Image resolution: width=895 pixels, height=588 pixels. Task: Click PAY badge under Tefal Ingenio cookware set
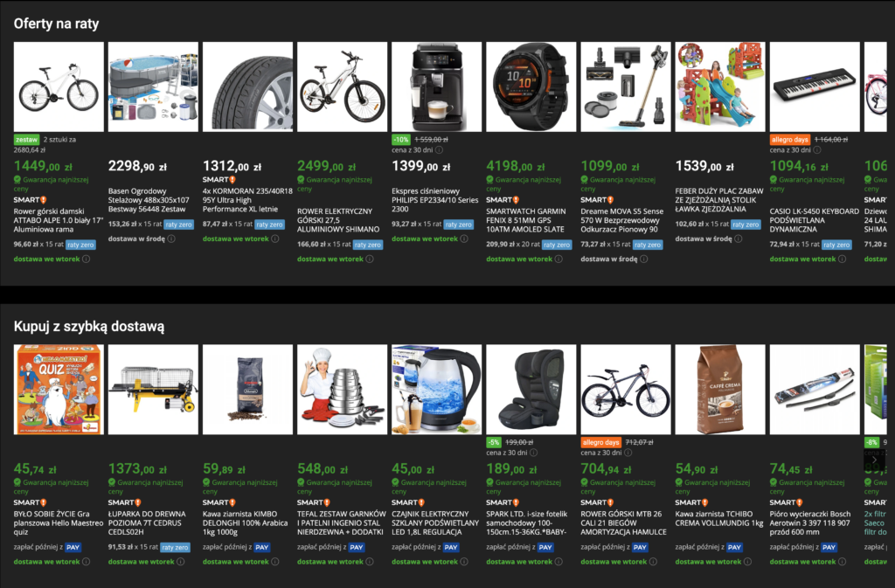(x=357, y=547)
